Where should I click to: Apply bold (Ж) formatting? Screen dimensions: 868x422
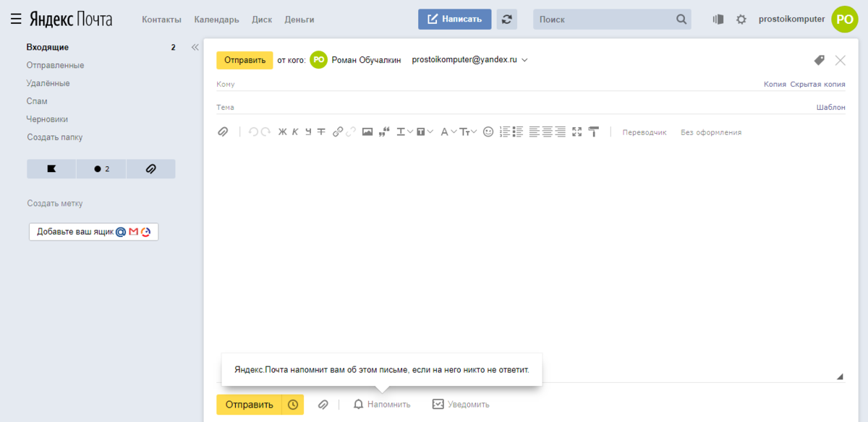click(x=283, y=132)
